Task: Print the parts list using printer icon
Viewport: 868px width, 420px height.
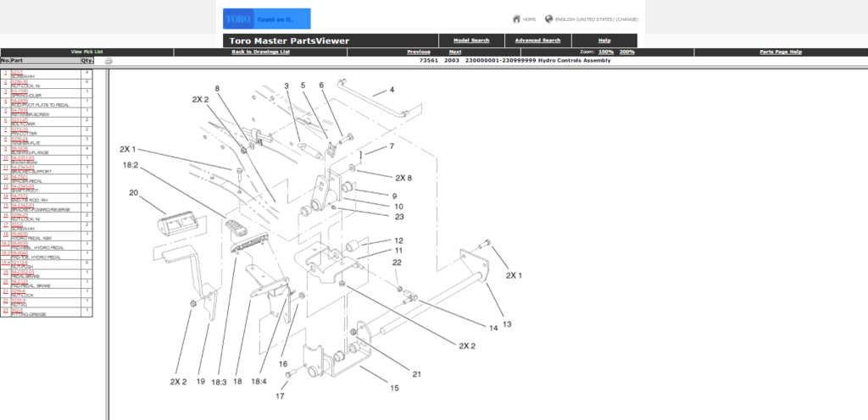Action: tap(108, 61)
